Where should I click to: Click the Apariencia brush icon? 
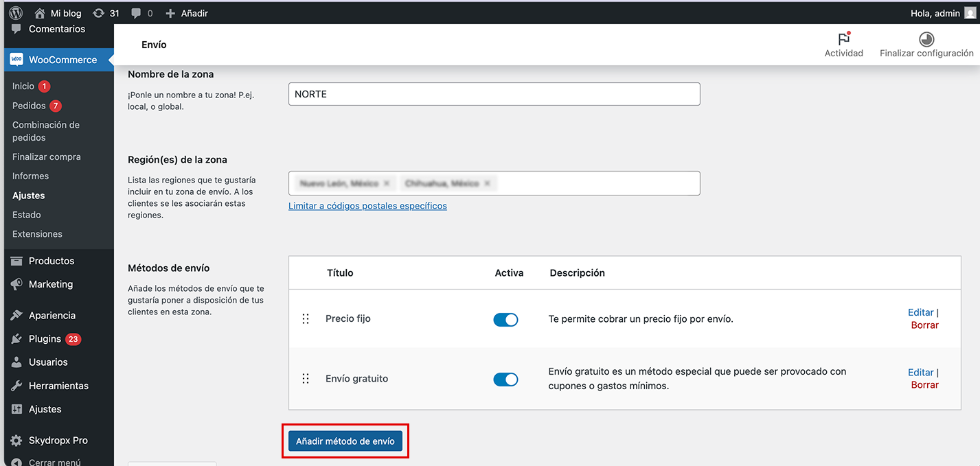(x=16, y=316)
